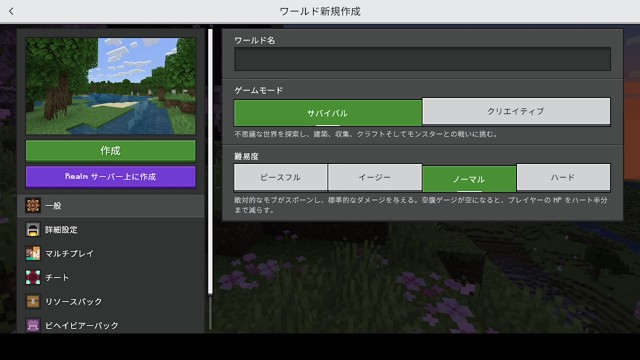The image size is (640, 360).
Task: Set difficulty to イージー
Action: [x=375, y=177]
